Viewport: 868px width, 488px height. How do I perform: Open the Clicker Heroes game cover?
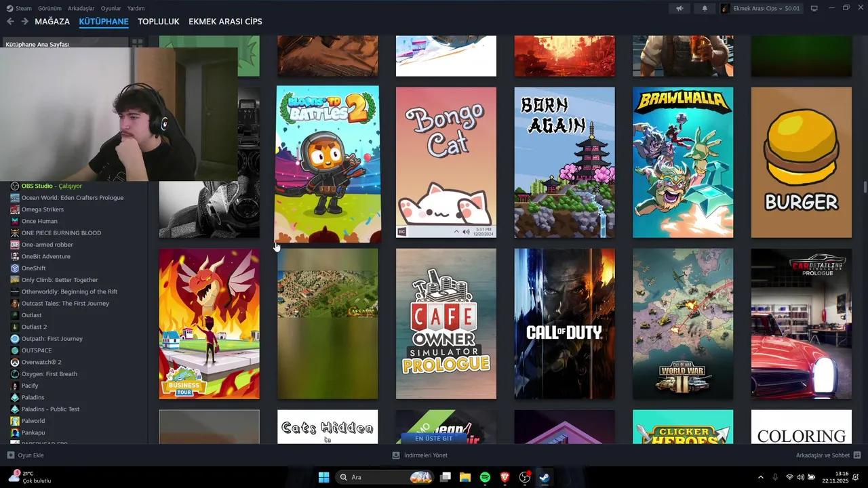683,427
